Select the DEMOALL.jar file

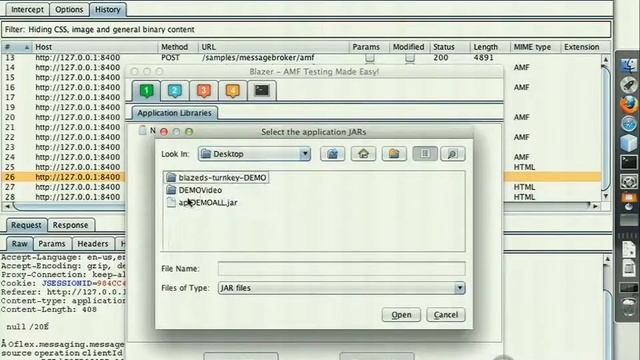pyautogui.click(x=202, y=202)
